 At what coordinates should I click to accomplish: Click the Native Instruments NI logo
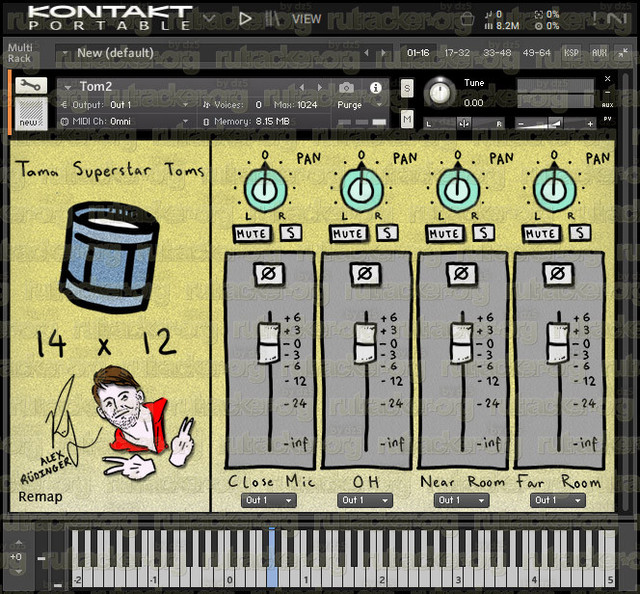pos(618,18)
